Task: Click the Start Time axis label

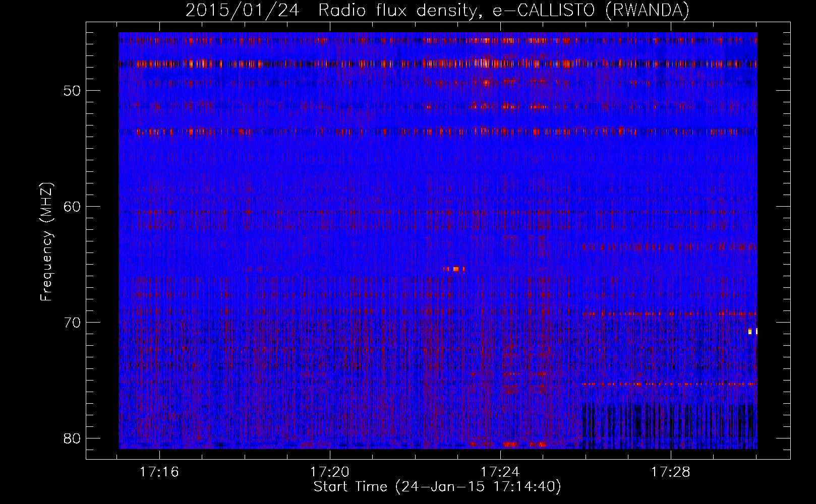Action: [437, 487]
